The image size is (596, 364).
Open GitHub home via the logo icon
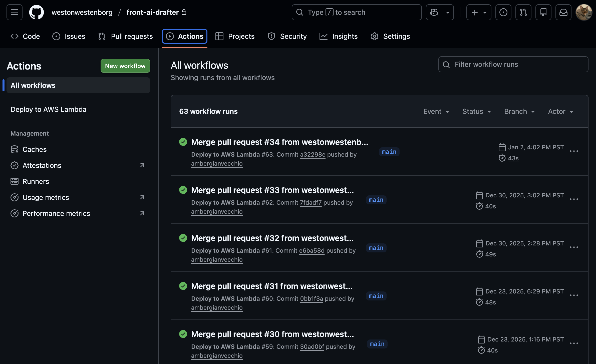(x=37, y=12)
